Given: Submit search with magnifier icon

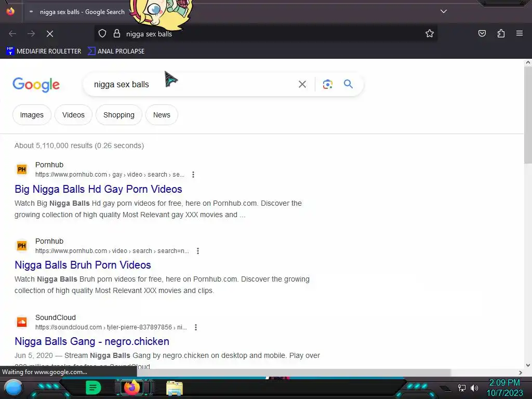Looking at the screenshot, I should [349, 84].
